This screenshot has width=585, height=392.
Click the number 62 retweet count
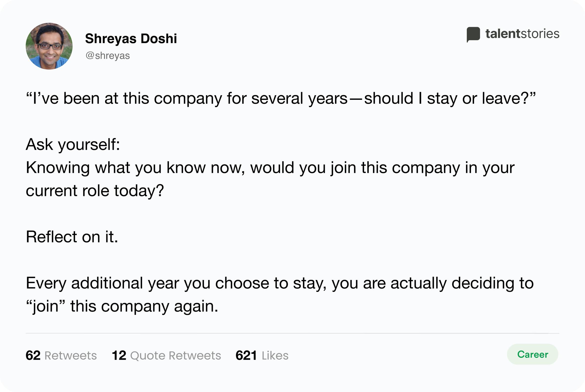(33, 355)
